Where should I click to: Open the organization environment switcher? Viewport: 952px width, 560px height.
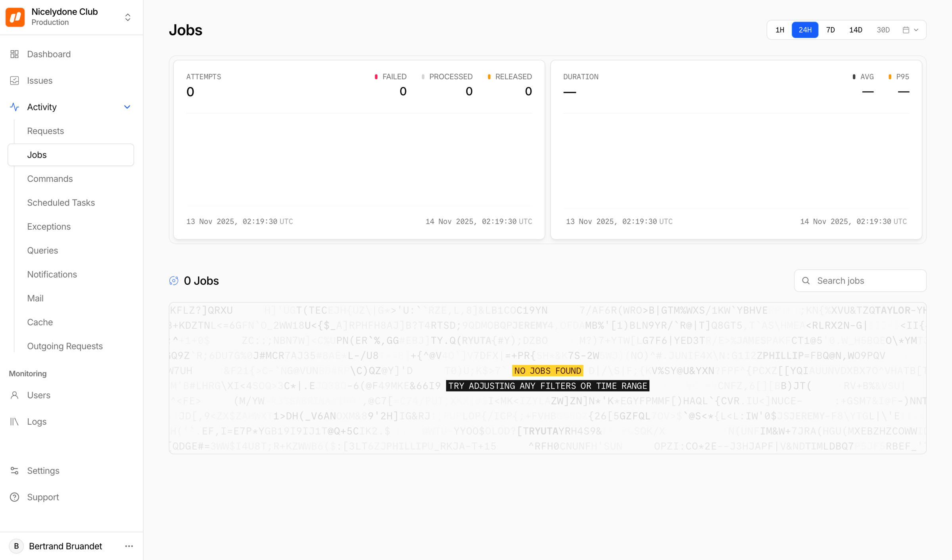[128, 17]
